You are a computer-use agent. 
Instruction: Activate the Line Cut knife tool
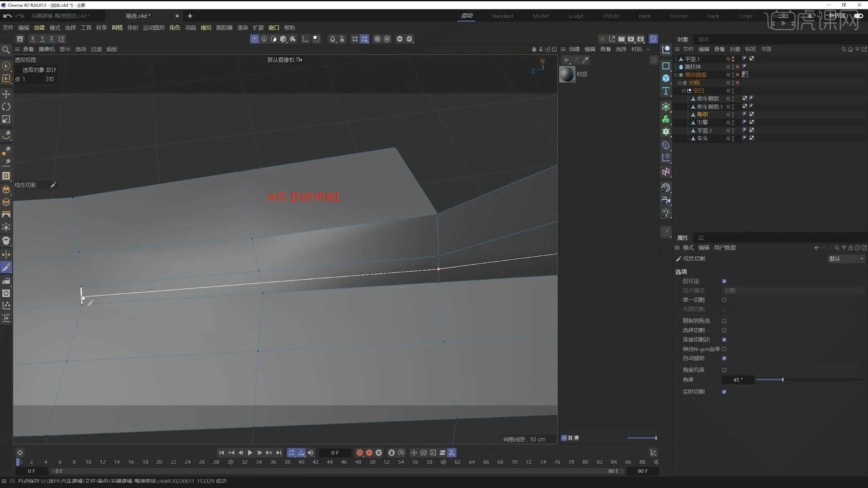tap(6, 267)
